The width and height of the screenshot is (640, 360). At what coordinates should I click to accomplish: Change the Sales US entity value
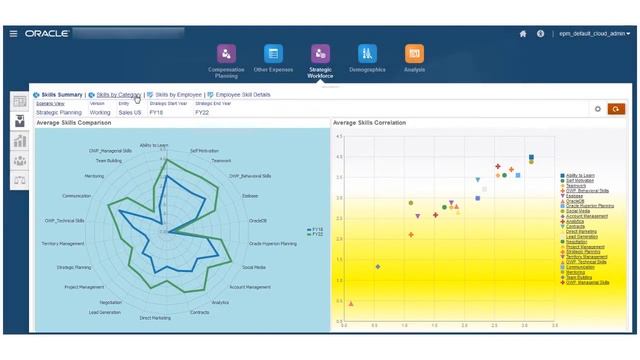pos(130,112)
